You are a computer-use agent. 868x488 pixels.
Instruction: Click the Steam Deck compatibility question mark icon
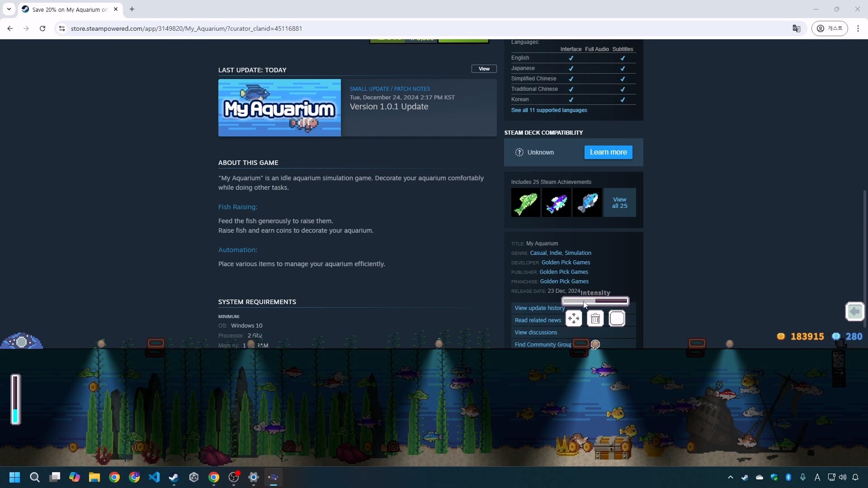[519, 152]
